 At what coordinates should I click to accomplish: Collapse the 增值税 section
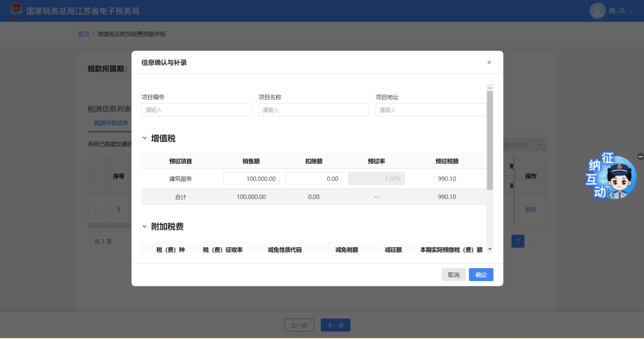(x=145, y=138)
